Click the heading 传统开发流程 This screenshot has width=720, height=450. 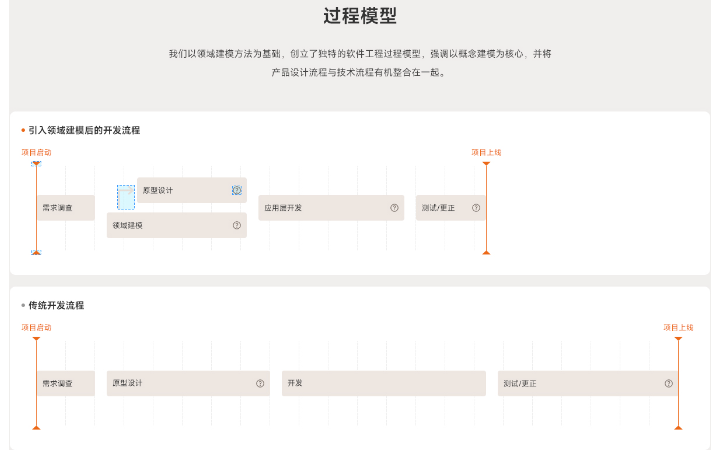(x=56, y=305)
